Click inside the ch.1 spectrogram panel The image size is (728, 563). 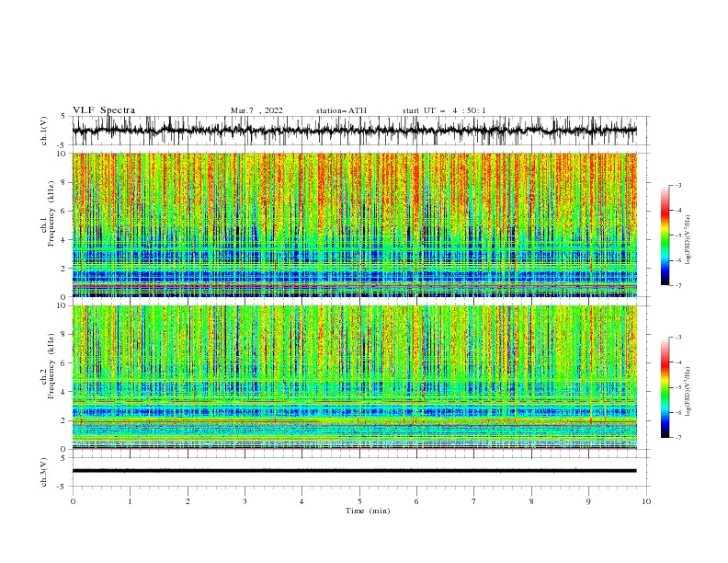point(354,224)
